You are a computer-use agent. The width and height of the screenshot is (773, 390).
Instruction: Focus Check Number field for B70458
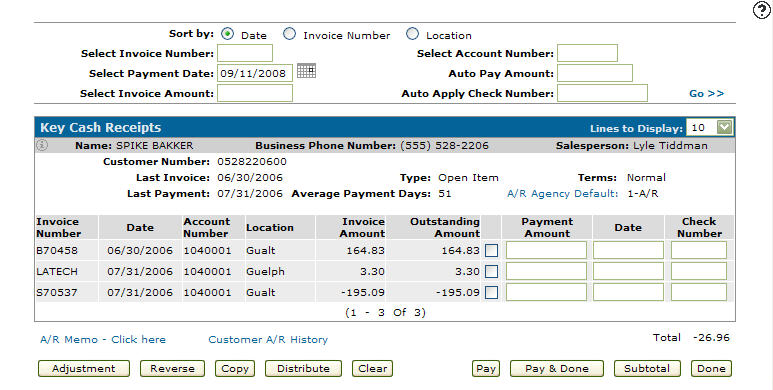699,250
